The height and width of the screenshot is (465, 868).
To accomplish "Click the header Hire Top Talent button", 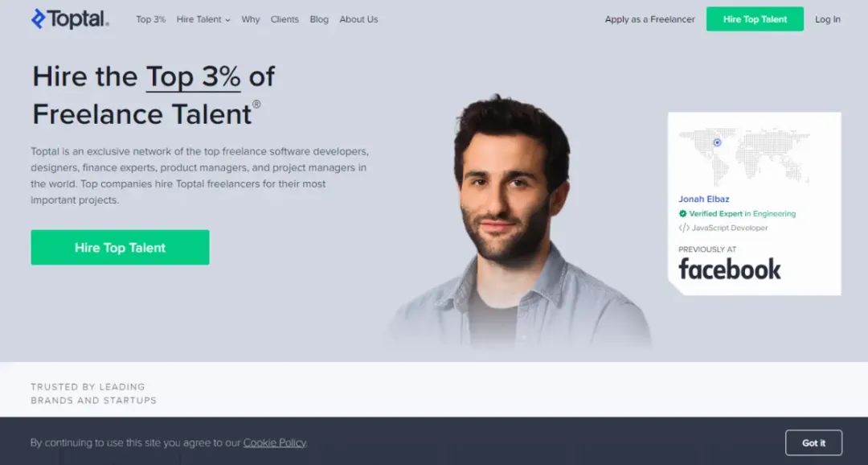I will coord(755,19).
